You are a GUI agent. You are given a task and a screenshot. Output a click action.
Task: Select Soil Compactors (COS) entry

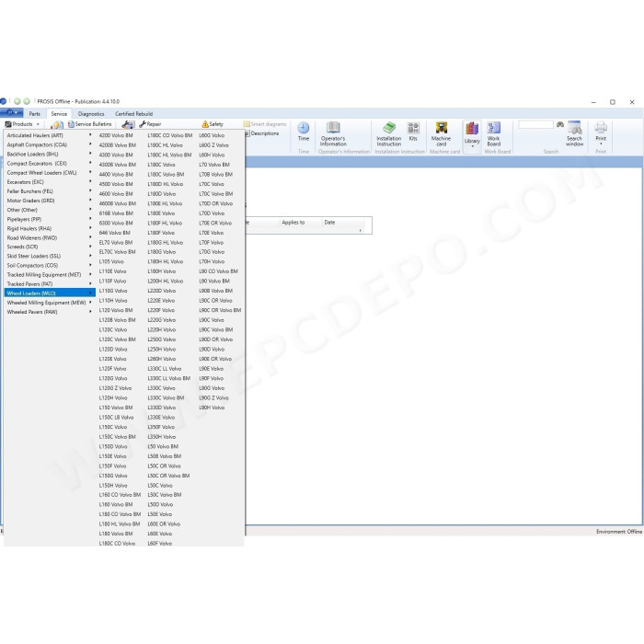tap(50, 265)
